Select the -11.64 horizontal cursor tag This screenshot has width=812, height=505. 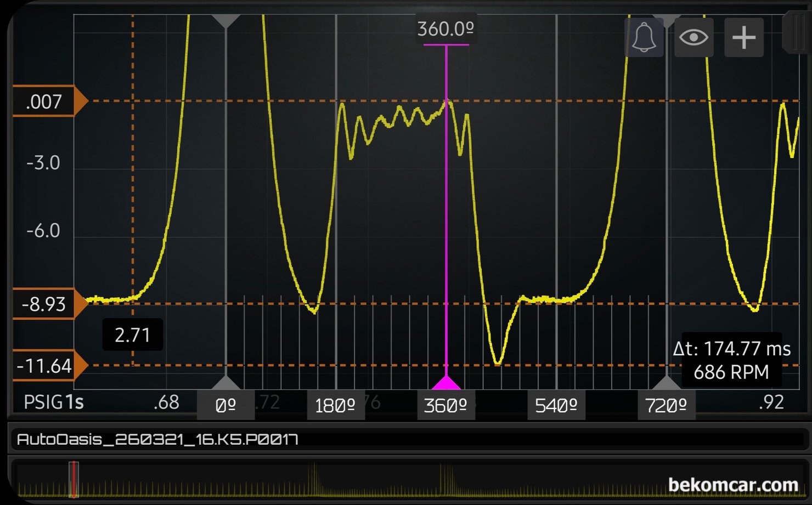pyautogui.click(x=45, y=366)
